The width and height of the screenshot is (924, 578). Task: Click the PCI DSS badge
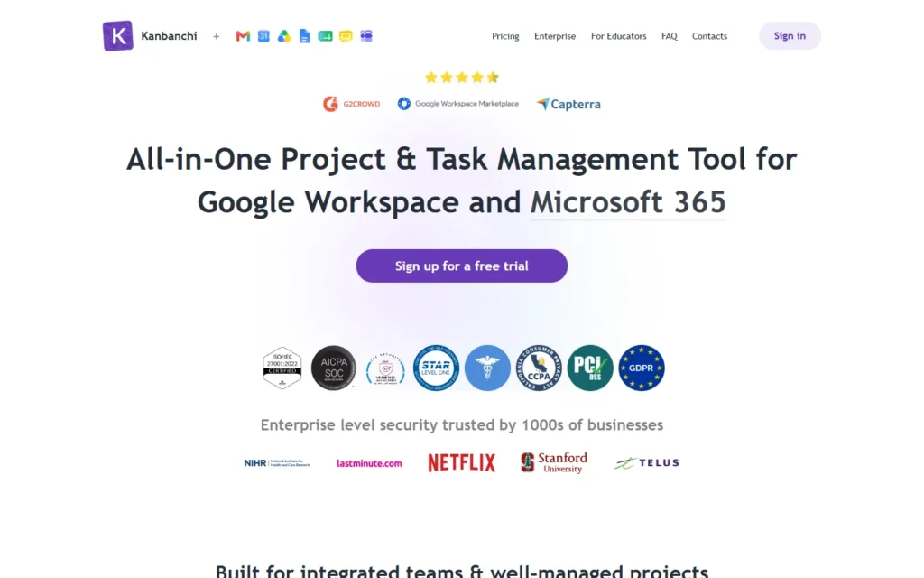click(590, 368)
